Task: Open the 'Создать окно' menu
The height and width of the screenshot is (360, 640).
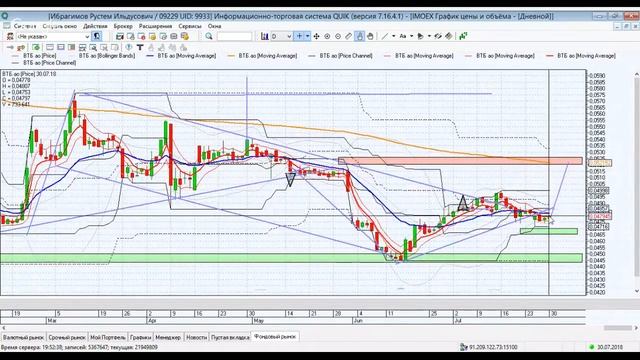Action: (60, 26)
